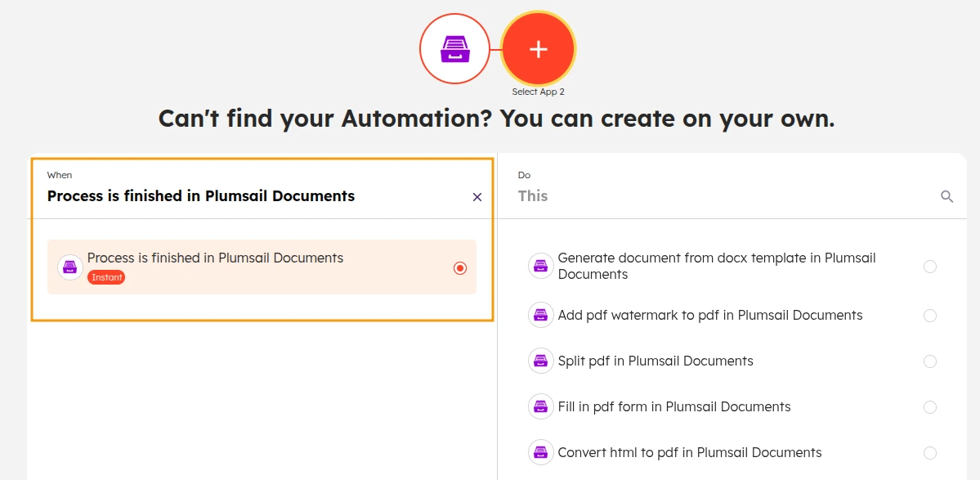980x480 pixels.
Task: Click the Plumsail Documents app circle icon
Action: [x=454, y=49]
